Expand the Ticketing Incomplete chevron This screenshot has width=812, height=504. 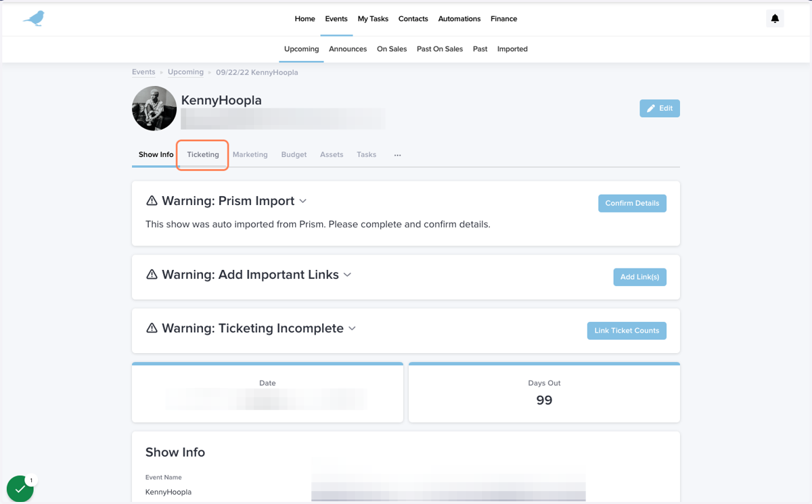pos(352,328)
